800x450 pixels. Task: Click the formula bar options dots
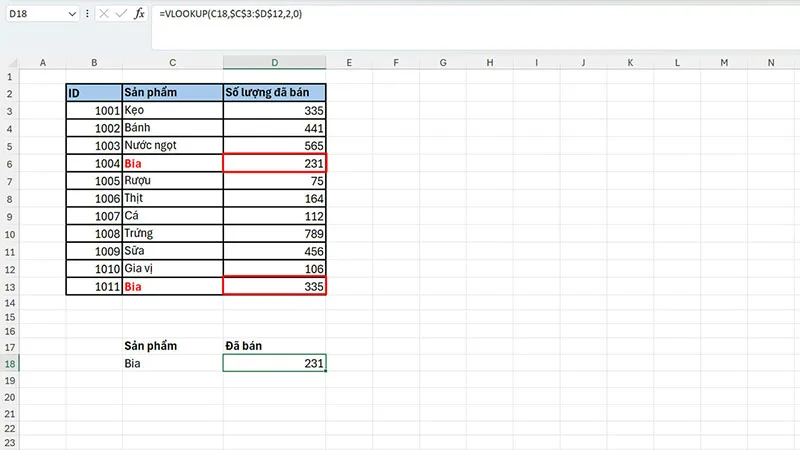(87, 14)
